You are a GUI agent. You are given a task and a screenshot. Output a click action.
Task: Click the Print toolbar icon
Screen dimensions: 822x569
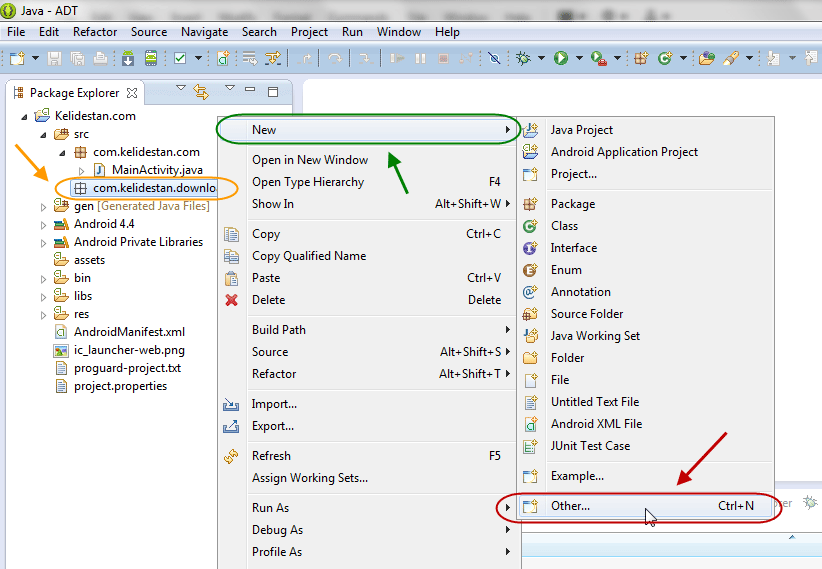(100, 58)
